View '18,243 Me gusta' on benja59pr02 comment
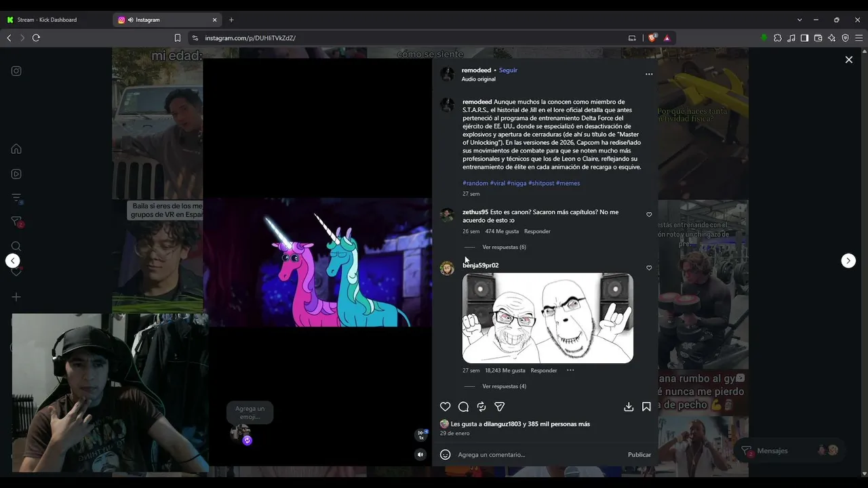This screenshot has height=488, width=868. pyautogui.click(x=505, y=371)
